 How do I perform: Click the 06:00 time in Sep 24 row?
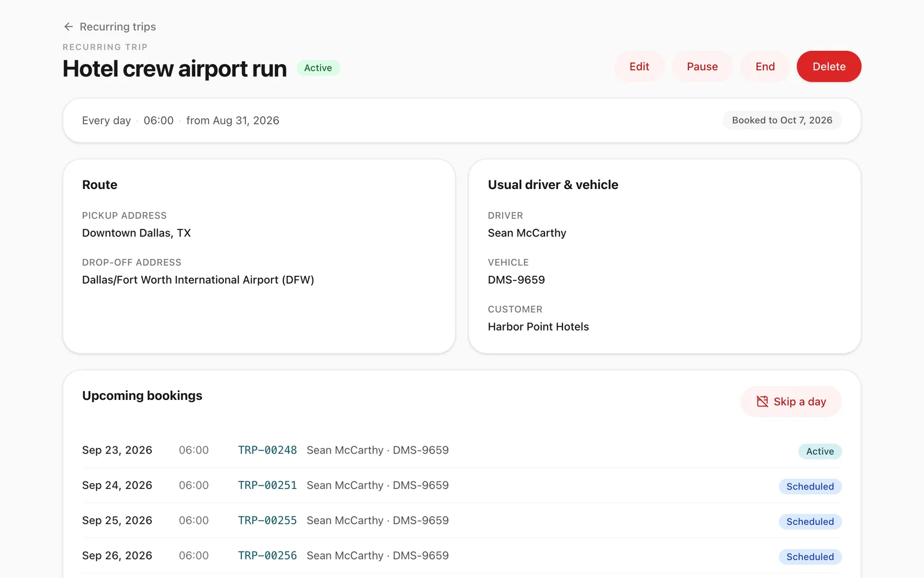point(193,486)
